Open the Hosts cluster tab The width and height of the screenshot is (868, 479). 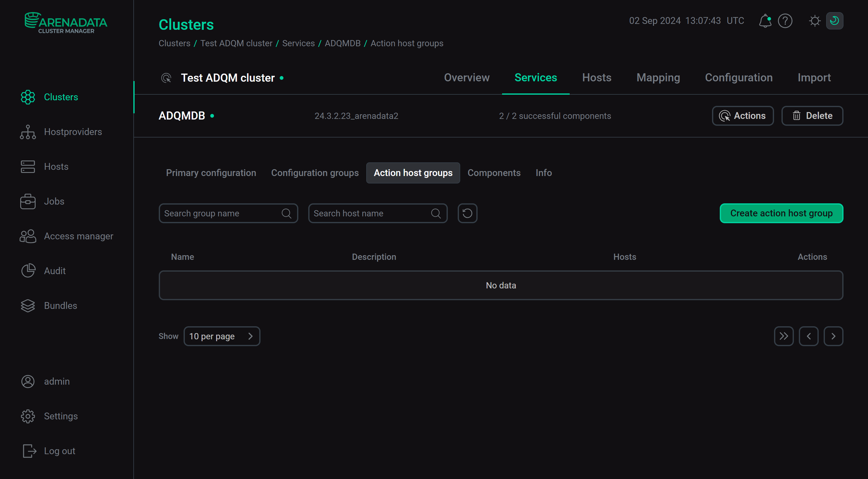coord(596,78)
